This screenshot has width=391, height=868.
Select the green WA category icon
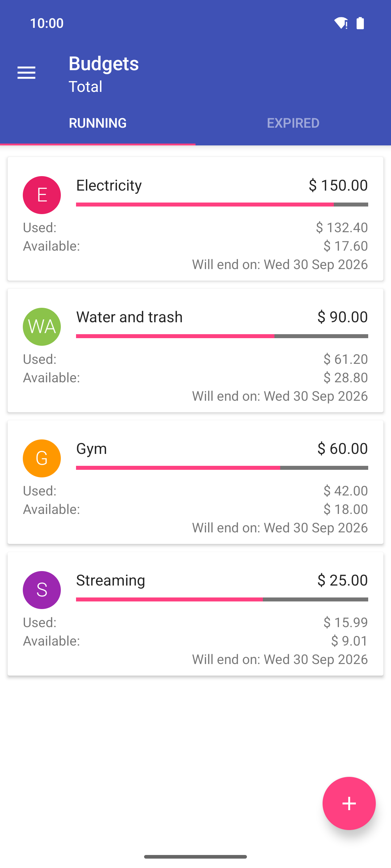[42, 327]
